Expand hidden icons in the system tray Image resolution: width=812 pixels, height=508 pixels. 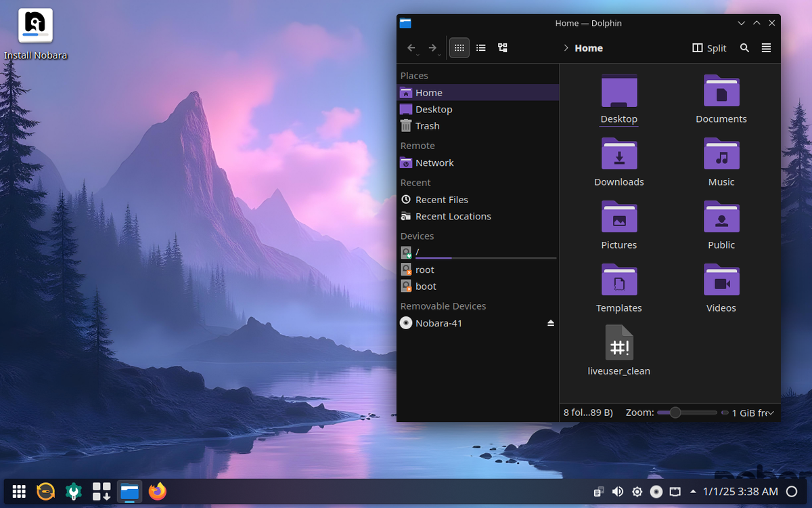pos(693,491)
